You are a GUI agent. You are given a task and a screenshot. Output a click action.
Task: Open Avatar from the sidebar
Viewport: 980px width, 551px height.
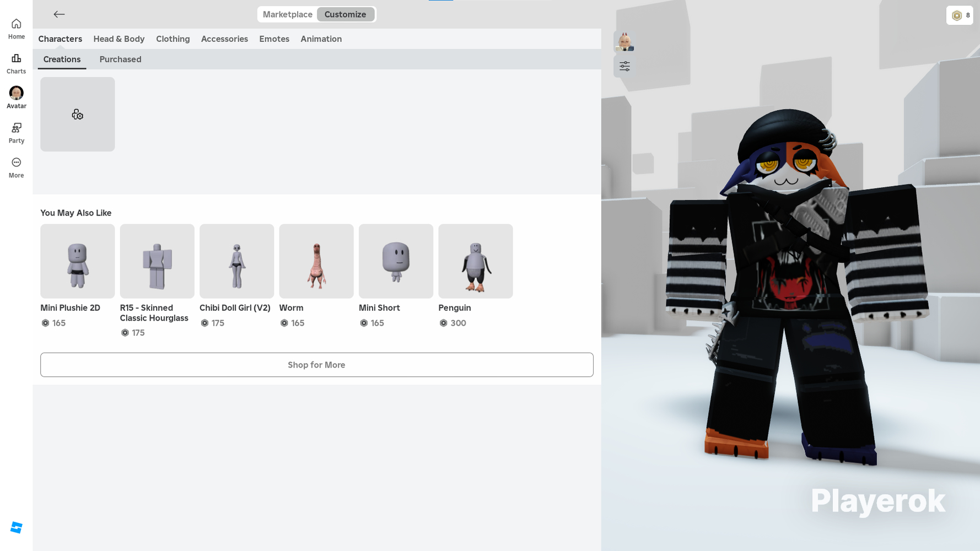17,98
